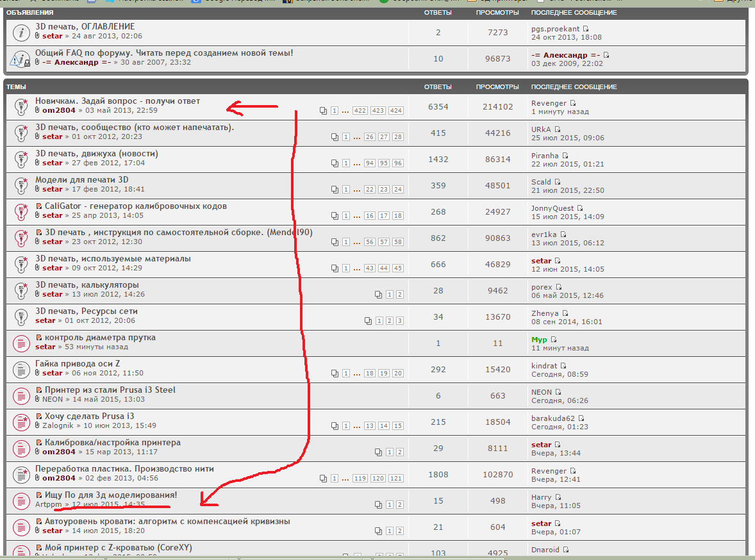
Task: Click views count 96873 for Общий FAQ
Action: (x=497, y=59)
